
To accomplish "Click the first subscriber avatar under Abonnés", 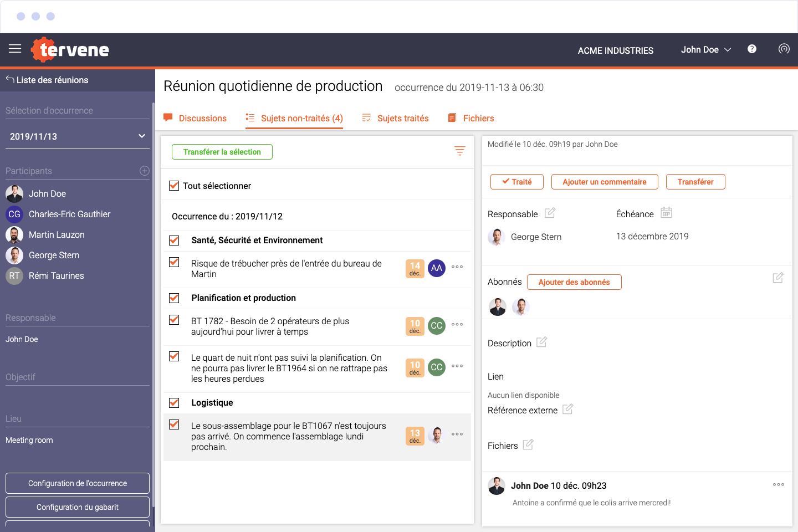I will click(498, 306).
